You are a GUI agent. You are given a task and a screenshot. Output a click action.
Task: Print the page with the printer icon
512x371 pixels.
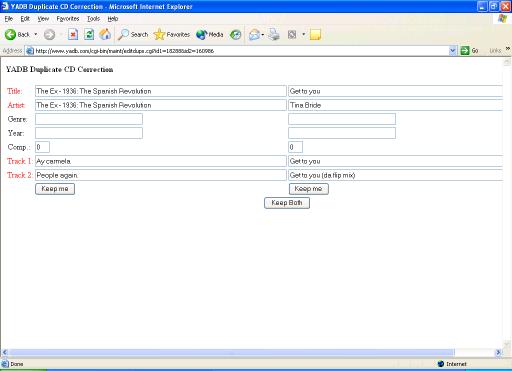click(274, 34)
